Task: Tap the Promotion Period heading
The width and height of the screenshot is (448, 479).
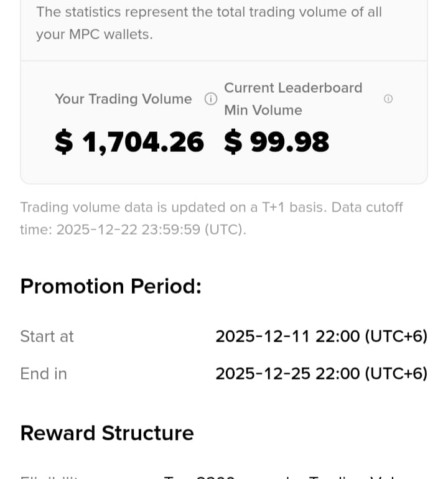Action: tap(111, 287)
